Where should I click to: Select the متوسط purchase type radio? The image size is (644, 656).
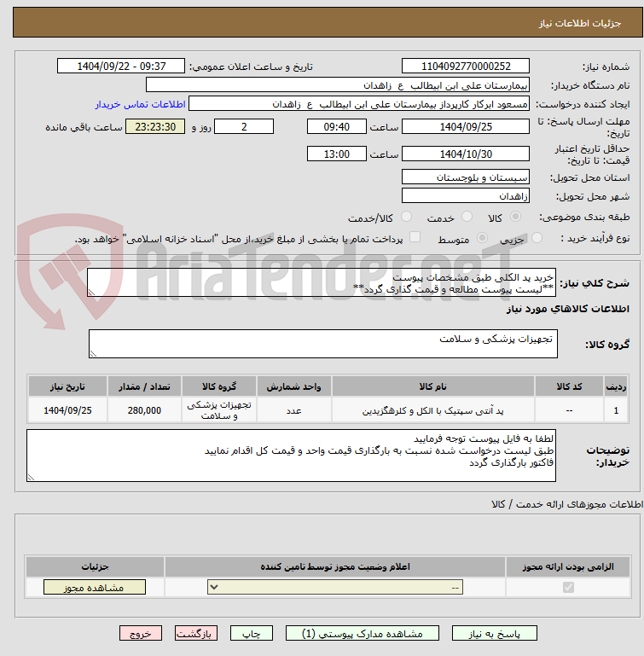[x=482, y=238]
